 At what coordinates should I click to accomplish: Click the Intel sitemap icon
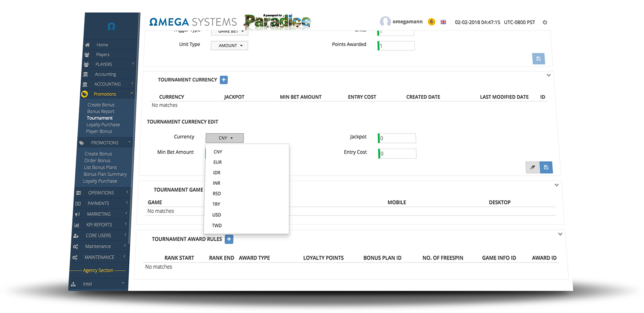pyautogui.click(x=73, y=284)
